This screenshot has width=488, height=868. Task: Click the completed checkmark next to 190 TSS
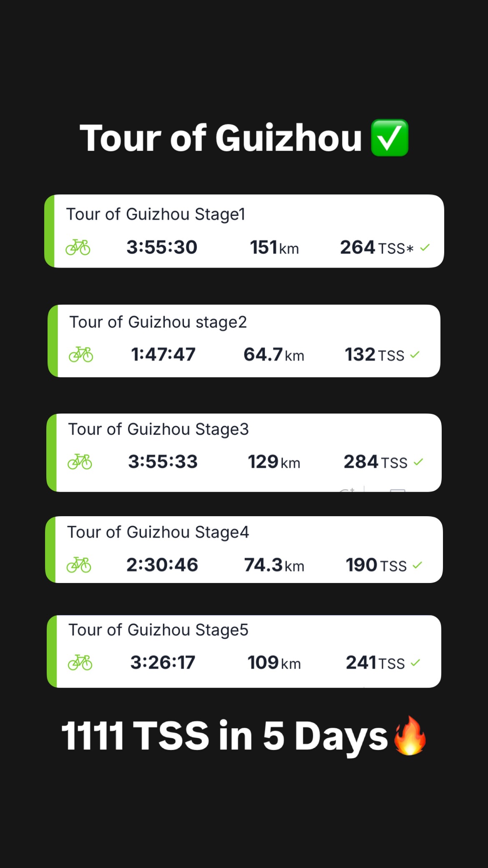point(417,565)
